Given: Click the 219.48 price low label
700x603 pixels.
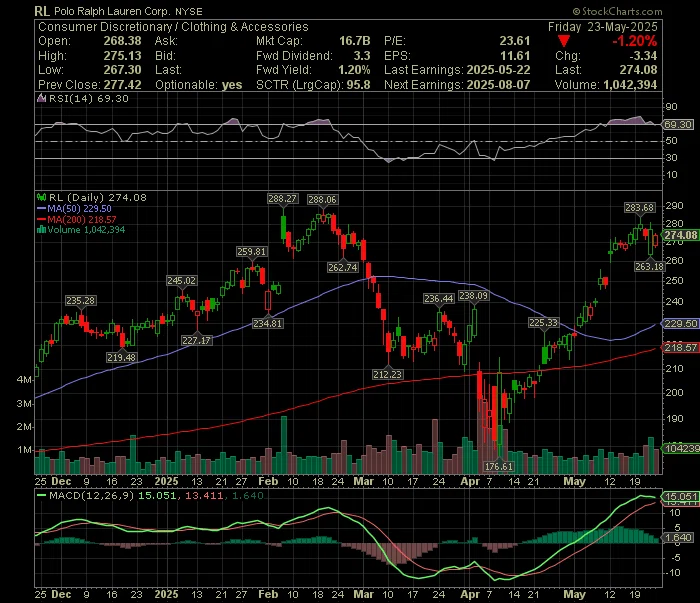Looking at the screenshot, I should [121, 357].
